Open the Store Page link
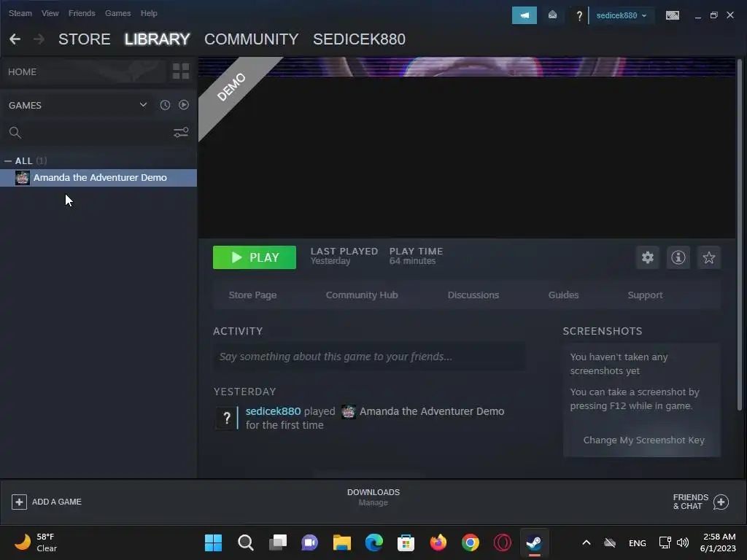Screen dimensions: 747x560 pyautogui.click(x=252, y=295)
